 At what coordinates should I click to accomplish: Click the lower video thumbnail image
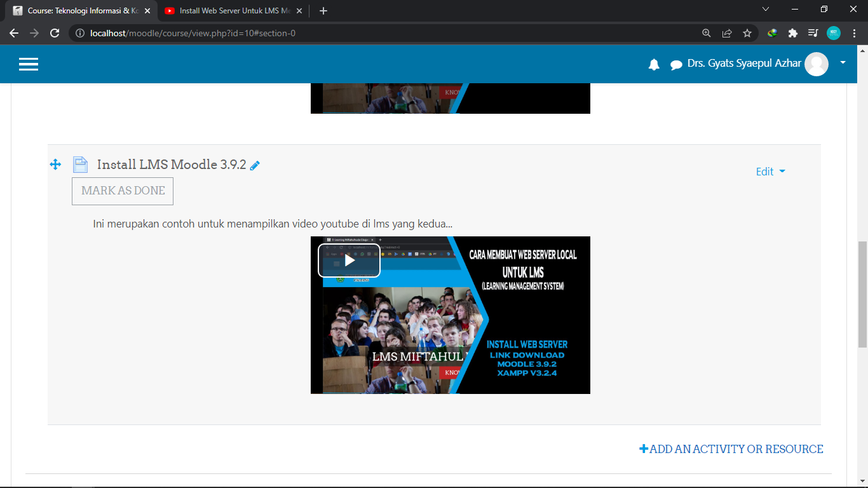451,315
